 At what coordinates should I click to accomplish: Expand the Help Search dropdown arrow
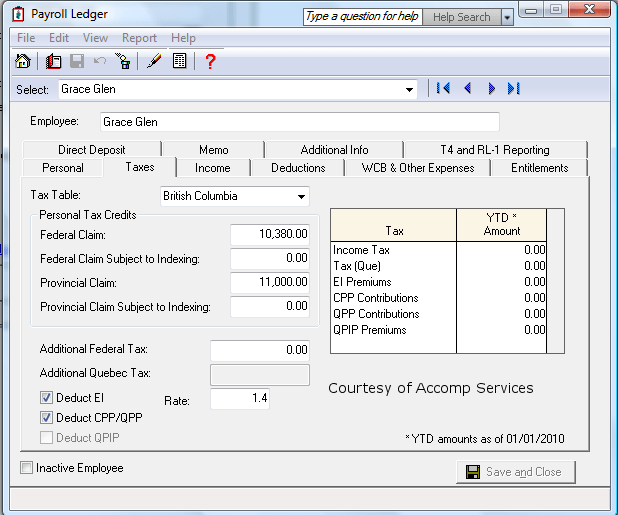point(507,17)
